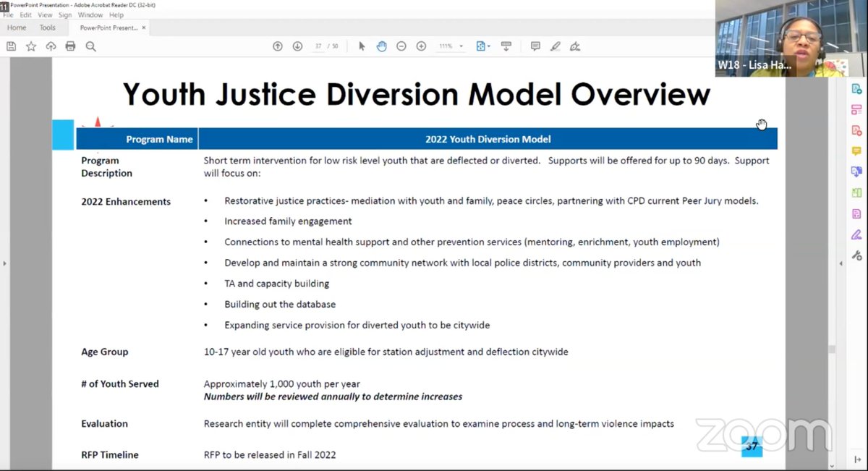Choose the arrow Selection tool
The height and width of the screenshot is (471, 868).
pos(362,46)
